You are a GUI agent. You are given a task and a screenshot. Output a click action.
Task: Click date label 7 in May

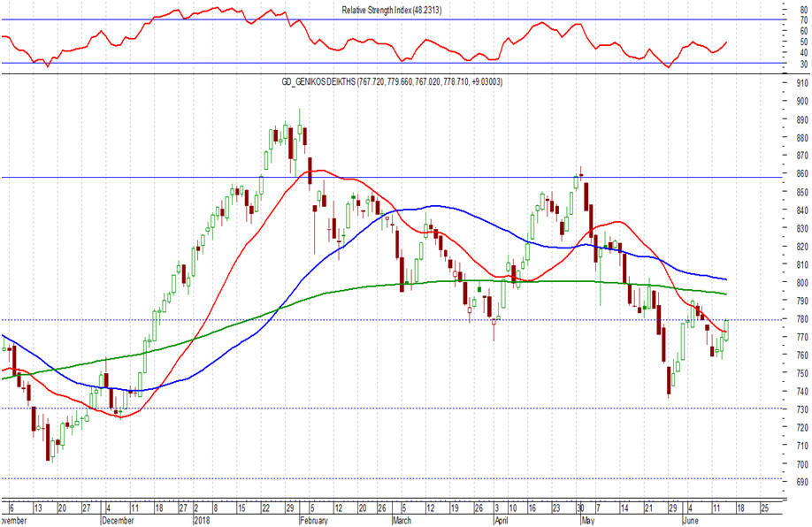pos(598,508)
